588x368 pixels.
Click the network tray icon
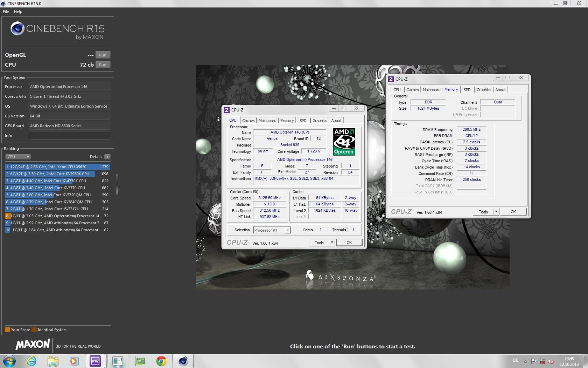coord(542,361)
